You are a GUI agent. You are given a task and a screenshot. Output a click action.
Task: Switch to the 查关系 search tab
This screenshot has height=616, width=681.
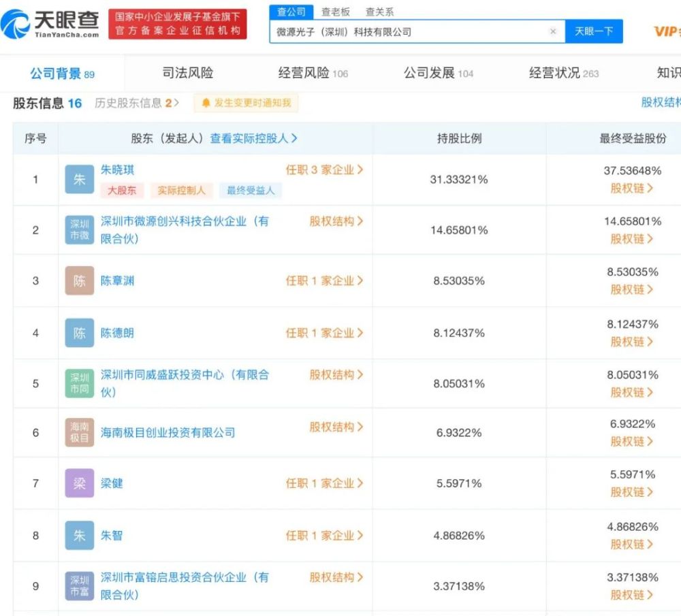coord(379,12)
